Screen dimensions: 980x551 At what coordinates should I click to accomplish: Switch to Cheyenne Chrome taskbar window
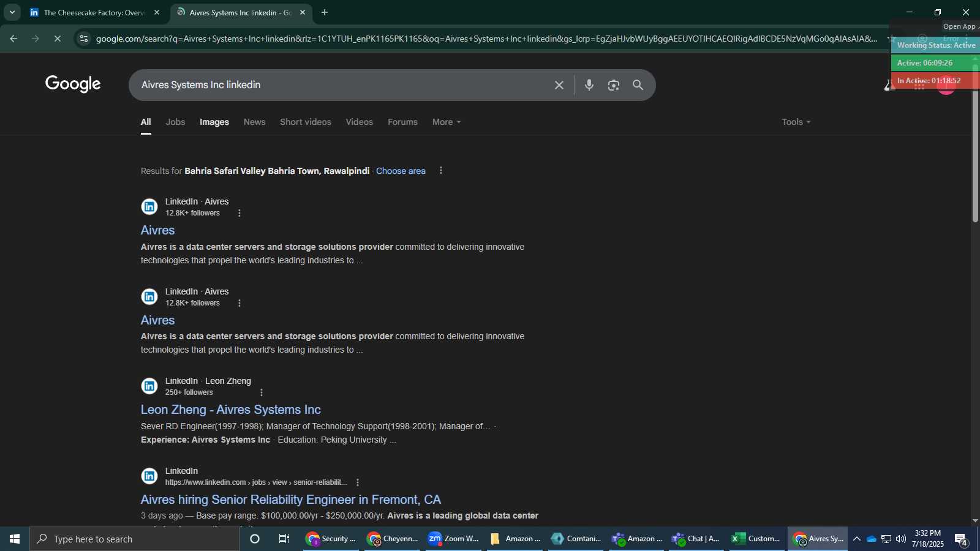[392, 539]
